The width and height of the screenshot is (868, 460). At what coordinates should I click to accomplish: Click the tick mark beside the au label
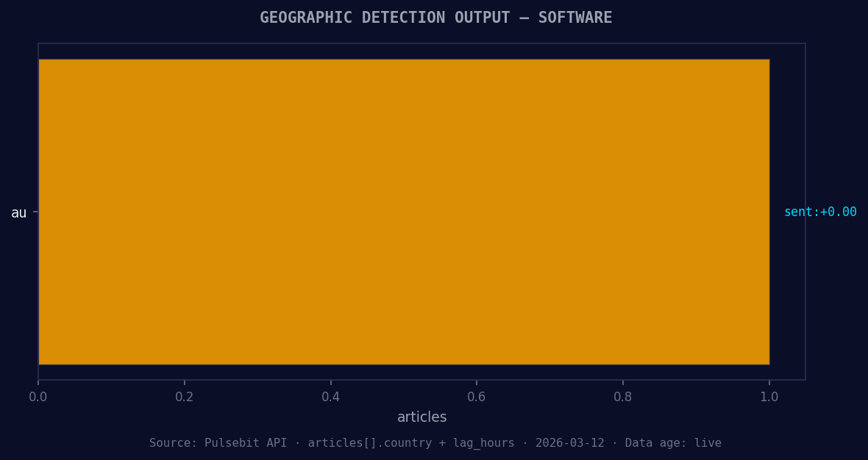[x=35, y=212]
